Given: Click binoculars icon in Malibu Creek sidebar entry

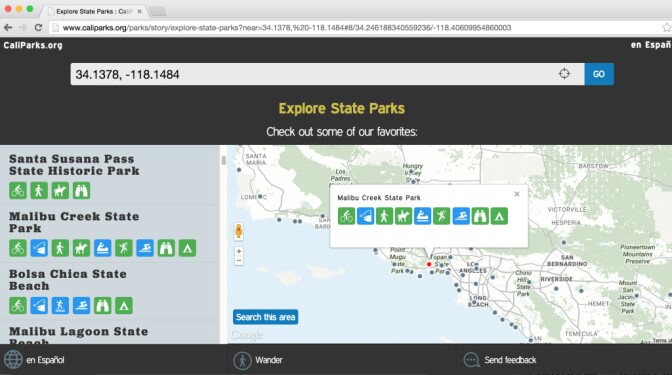Looking at the screenshot, I should pos(166,248).
